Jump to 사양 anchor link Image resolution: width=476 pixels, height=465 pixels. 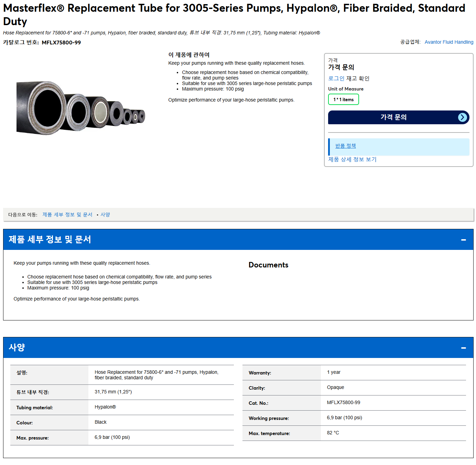point(105,214)
